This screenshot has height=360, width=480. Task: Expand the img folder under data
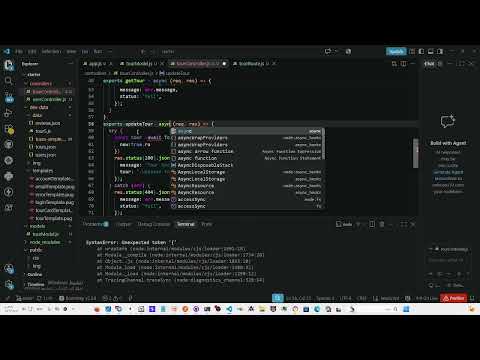pos(36,163)
